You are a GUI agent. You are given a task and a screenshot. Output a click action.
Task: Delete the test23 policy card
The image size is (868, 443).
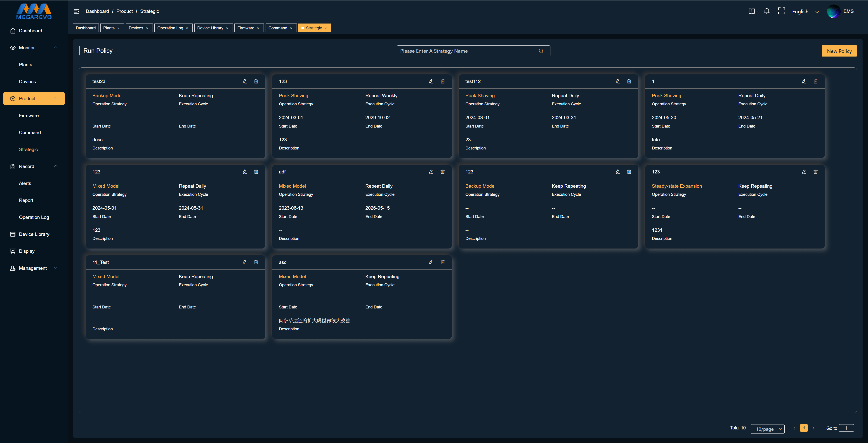[256, 81]
